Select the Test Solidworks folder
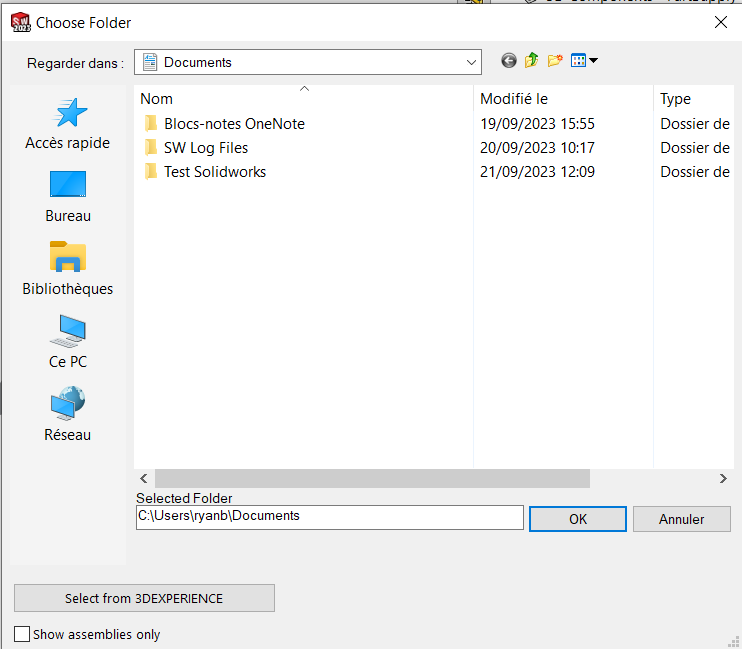This screenshot has height=649, width=742. click(x=215, y=172)
